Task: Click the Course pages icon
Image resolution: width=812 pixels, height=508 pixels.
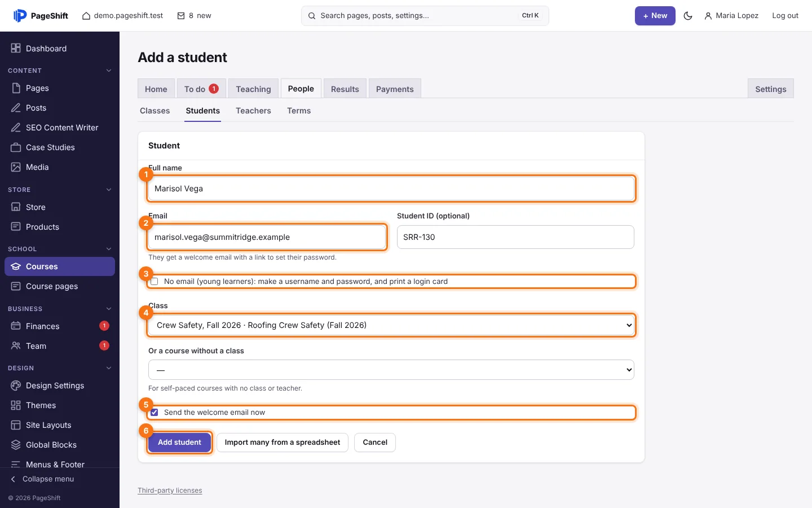Action: tap(16, 286)
